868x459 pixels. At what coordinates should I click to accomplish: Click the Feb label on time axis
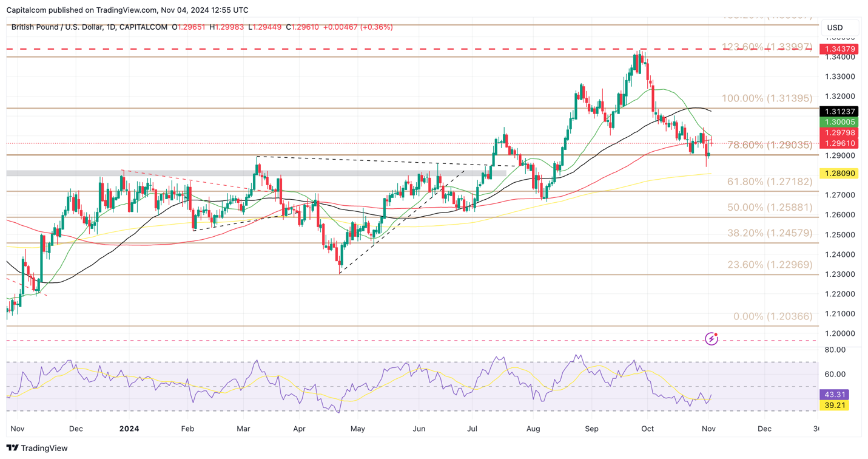click(187, 429)
